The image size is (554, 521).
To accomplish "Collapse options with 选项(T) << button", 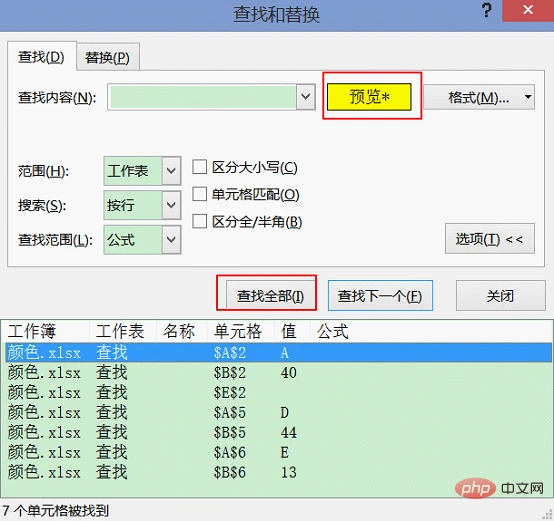I will click(x=490, y=239).
